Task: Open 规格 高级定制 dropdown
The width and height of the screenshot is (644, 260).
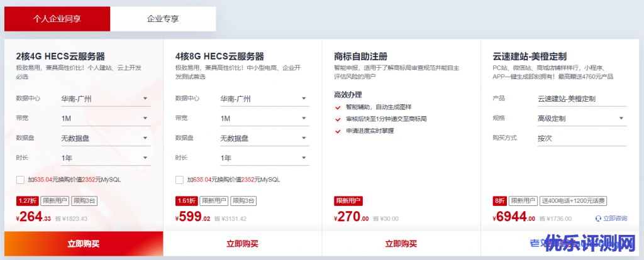Action: coord(582,119)
